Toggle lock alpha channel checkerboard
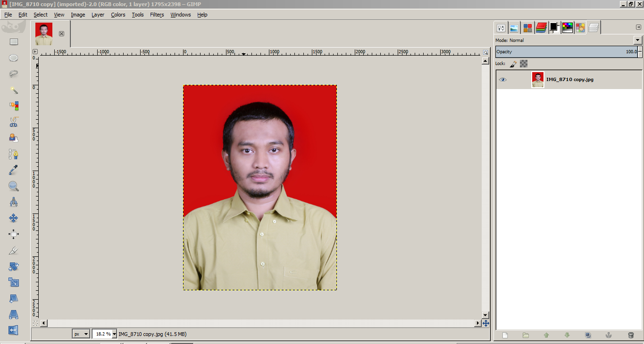The image size is (644, 344). pyautogui.click(x=524, y=64)
